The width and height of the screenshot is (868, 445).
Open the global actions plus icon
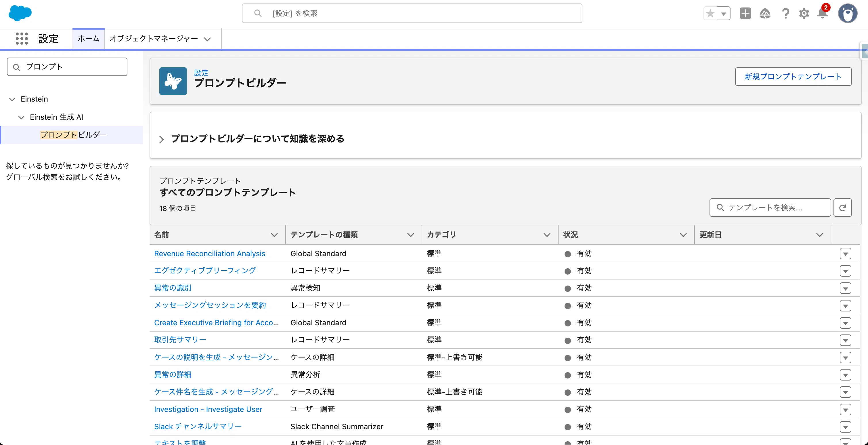tap(745, 14)
